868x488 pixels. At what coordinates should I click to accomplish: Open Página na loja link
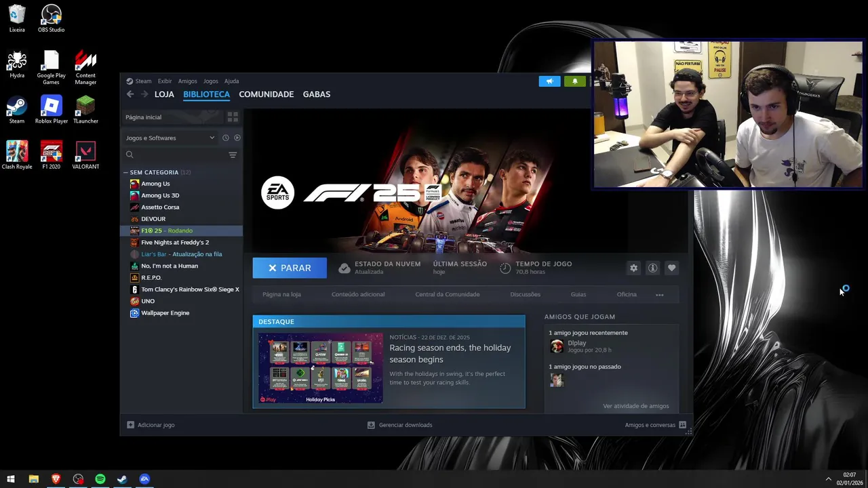(281, 294)
